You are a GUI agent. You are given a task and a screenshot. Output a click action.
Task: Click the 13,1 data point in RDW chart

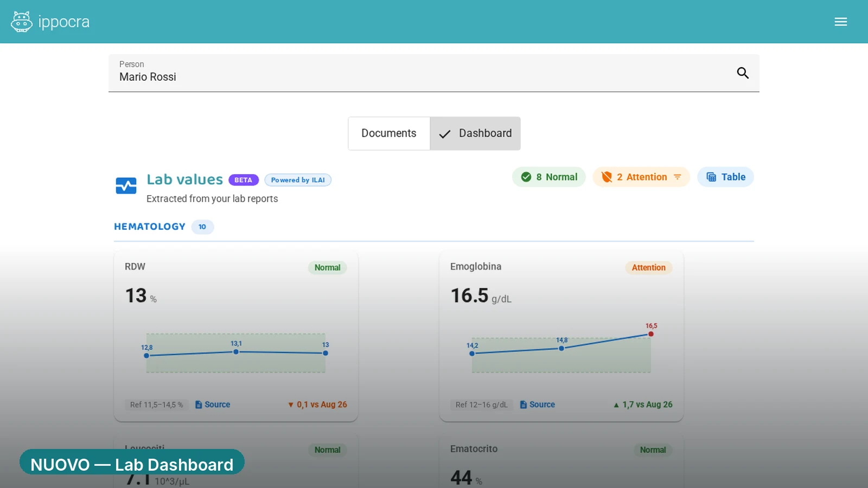[x=236, y=352]
